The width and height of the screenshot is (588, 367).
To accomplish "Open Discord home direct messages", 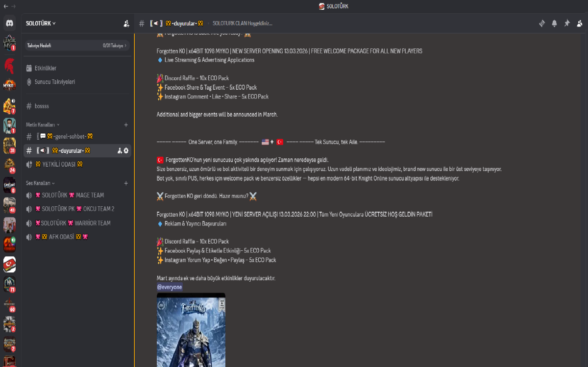I will [9, 23].
